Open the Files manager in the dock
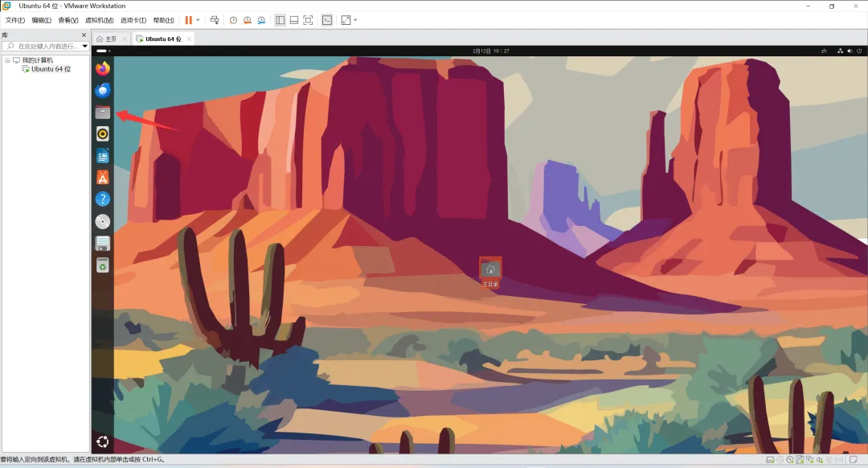This screenshot has width=868, height=468. pos(102,113)
